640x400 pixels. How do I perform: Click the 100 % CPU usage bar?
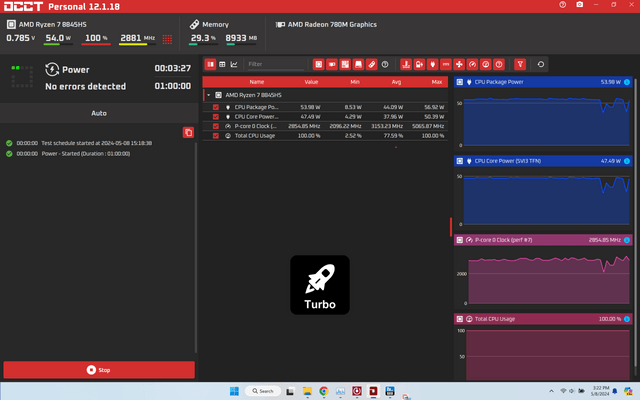(x=96, y=44)
